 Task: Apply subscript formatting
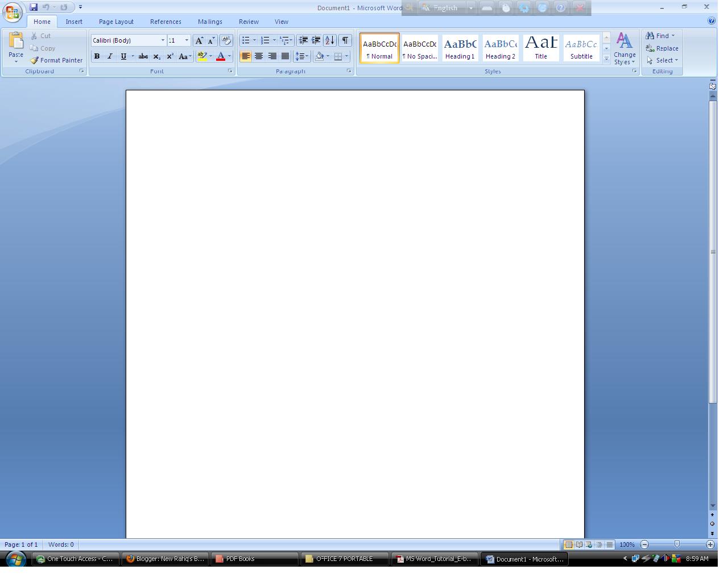(156, 56)
